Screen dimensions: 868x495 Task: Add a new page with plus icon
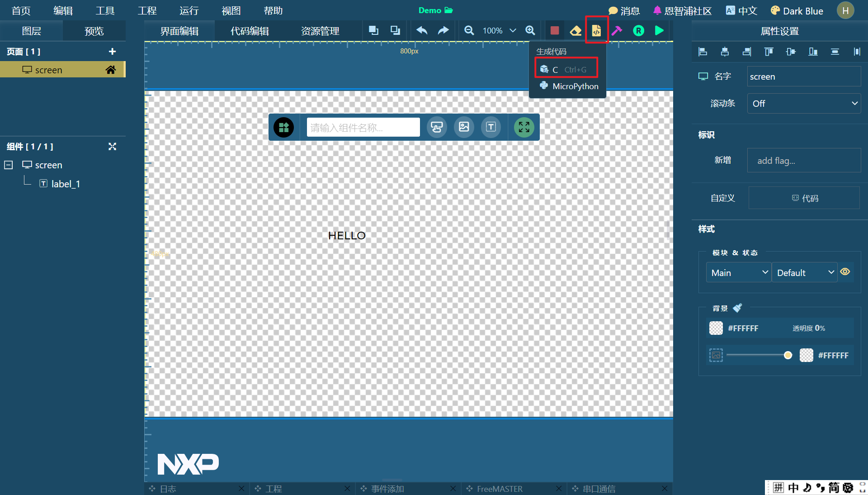pos(112,52)
